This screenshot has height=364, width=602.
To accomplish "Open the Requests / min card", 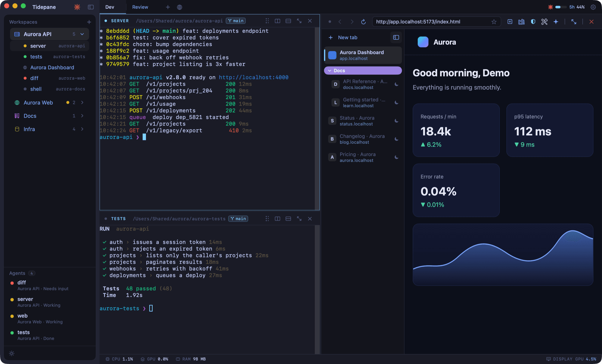I will tap(456, 130).
